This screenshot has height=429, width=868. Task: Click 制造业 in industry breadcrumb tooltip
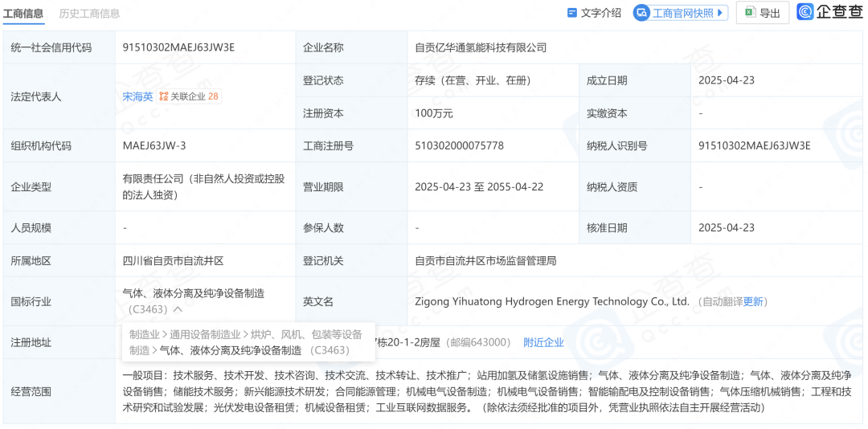tap(145, 334)
